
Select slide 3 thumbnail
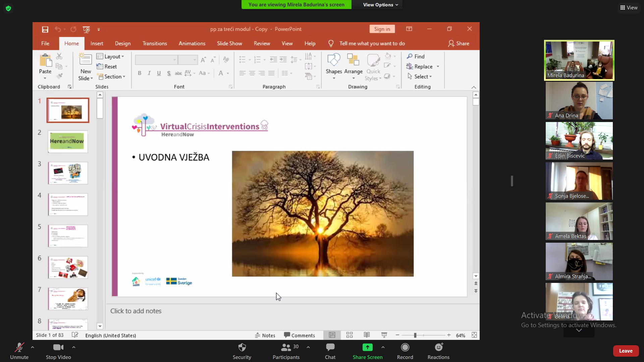tap(68, 173)
